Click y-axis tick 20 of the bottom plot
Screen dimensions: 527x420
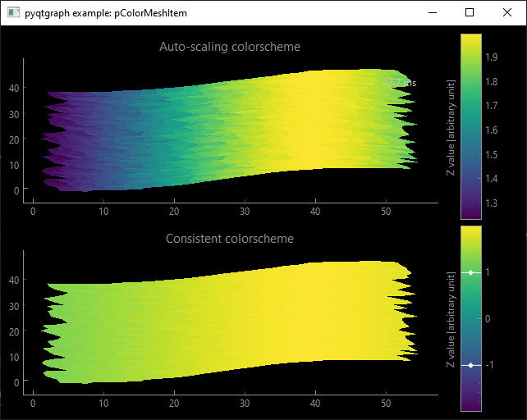[x=14, y=331]
